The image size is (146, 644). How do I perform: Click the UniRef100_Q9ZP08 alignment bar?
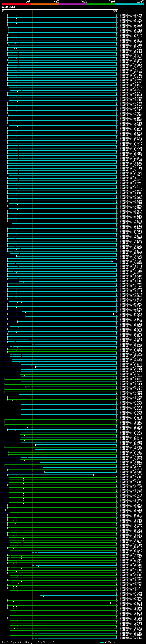[63, 15]
